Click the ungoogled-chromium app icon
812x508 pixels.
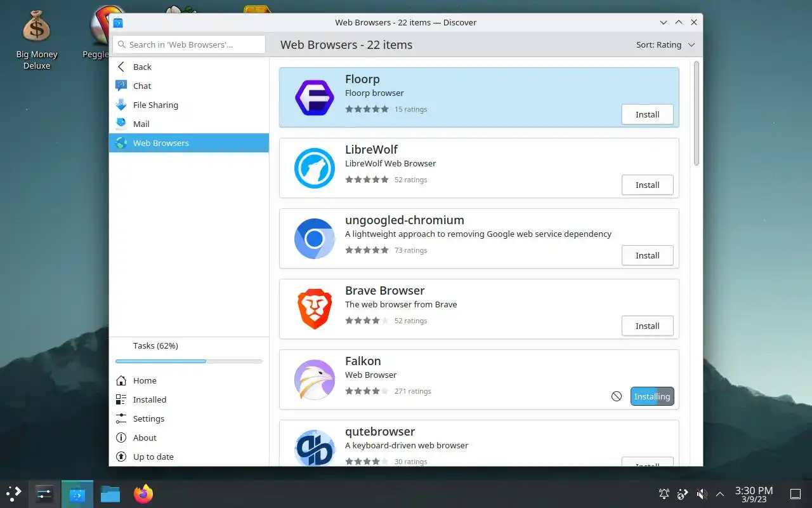pos(315,239)
